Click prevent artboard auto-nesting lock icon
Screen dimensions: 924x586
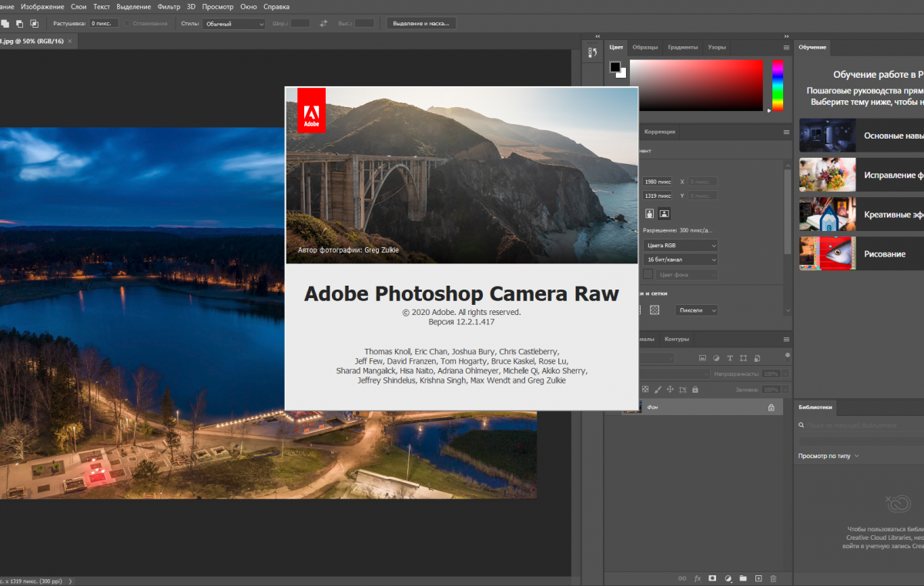click(682, 390)
